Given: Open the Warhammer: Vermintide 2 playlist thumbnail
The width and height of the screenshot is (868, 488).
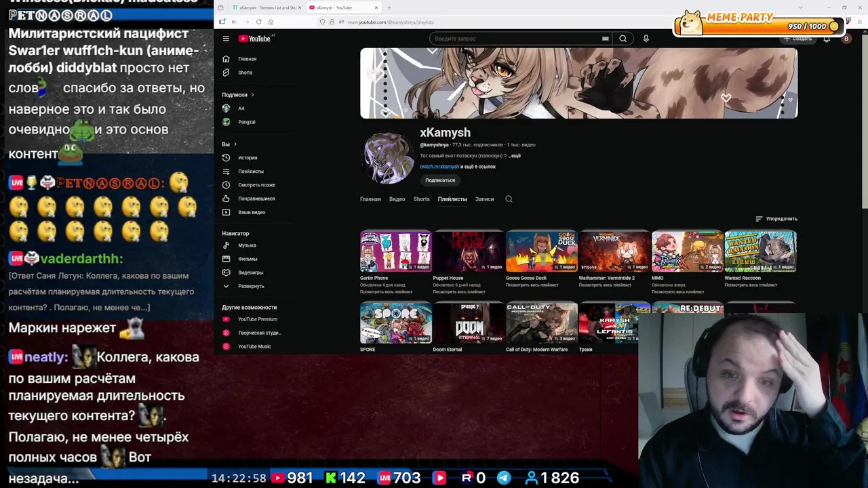Looking at the screenshot, I should (614, 251).
